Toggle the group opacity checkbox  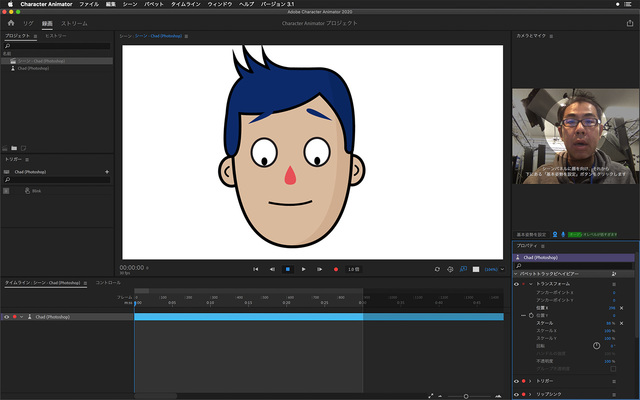click(612, 369)
